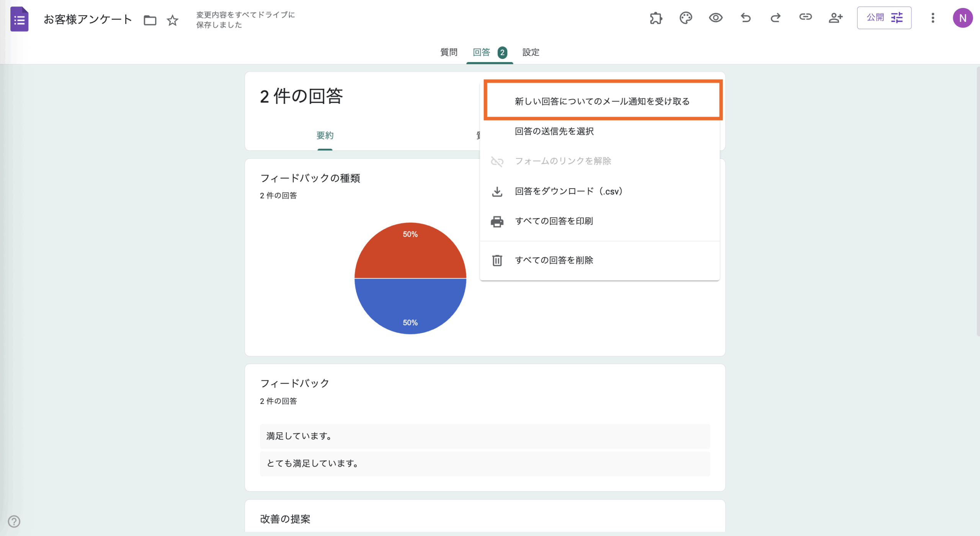Click the help question mark icon
Screen dimensions: 980x536
pyautogui.click(x=14, y=521)
